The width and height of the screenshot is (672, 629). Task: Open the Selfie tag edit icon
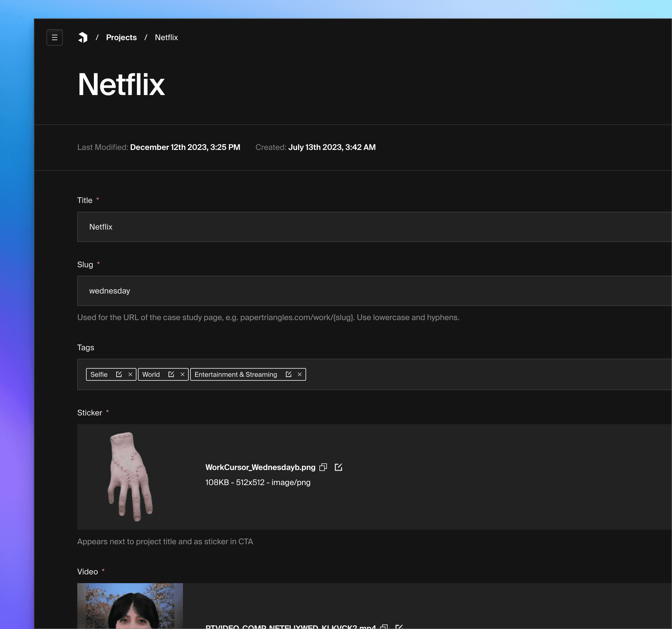[x=119, y=374]
